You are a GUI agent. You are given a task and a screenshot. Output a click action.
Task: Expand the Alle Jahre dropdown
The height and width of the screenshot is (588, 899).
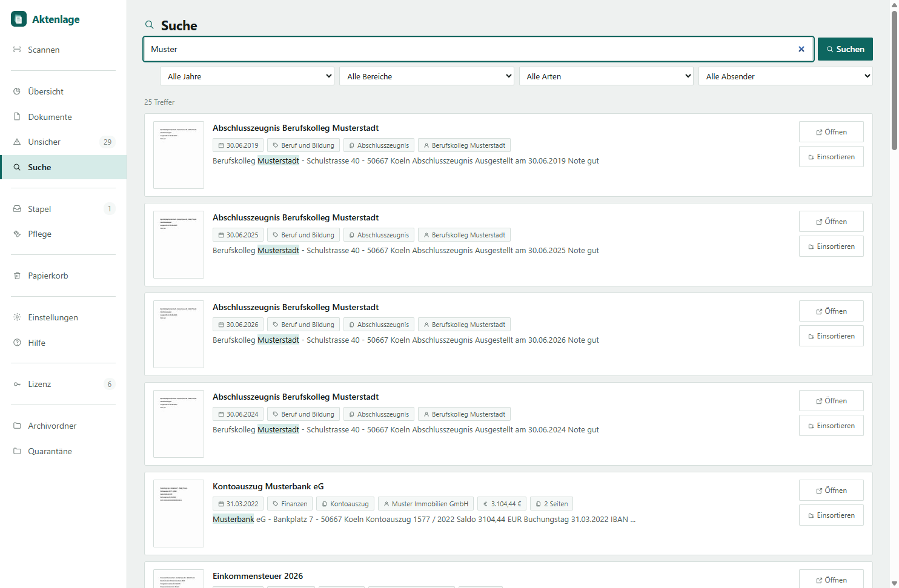(x=247, y=76)
